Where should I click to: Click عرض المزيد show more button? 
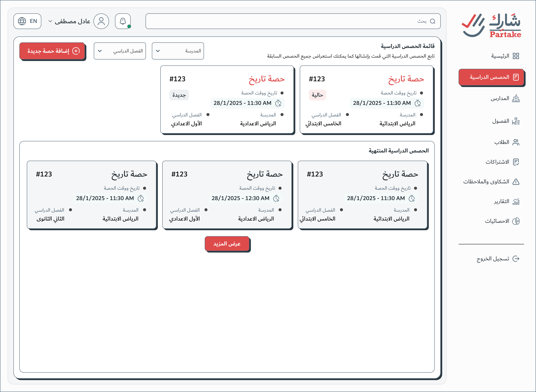pyautogui.click(x=227, y=244)
